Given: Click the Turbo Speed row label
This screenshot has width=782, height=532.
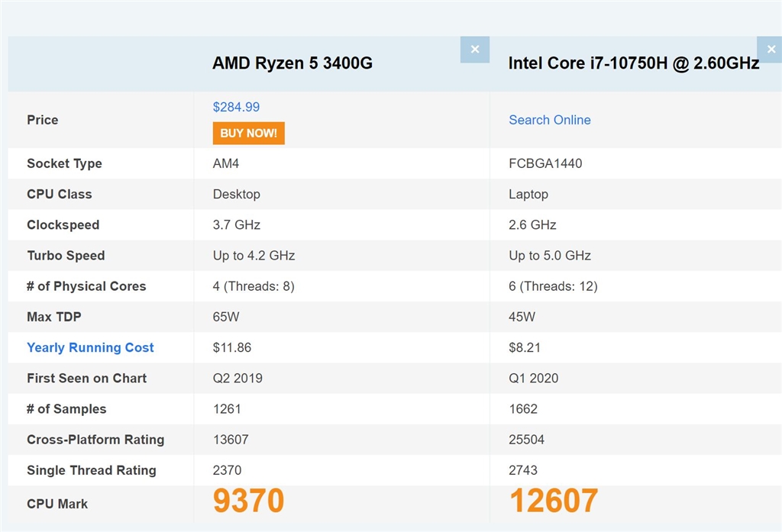Looking at the screenshot, I should [66, 256].
